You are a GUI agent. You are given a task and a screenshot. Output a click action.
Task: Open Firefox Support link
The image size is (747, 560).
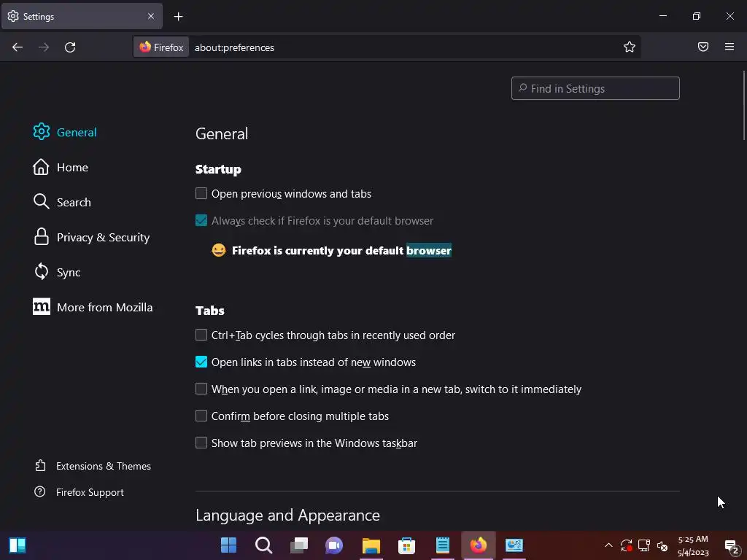point(79,492)
